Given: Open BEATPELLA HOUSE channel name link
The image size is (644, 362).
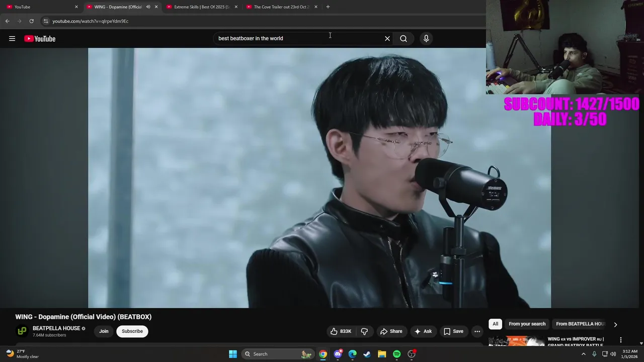Looking at the screenshot, I should 56,328.
